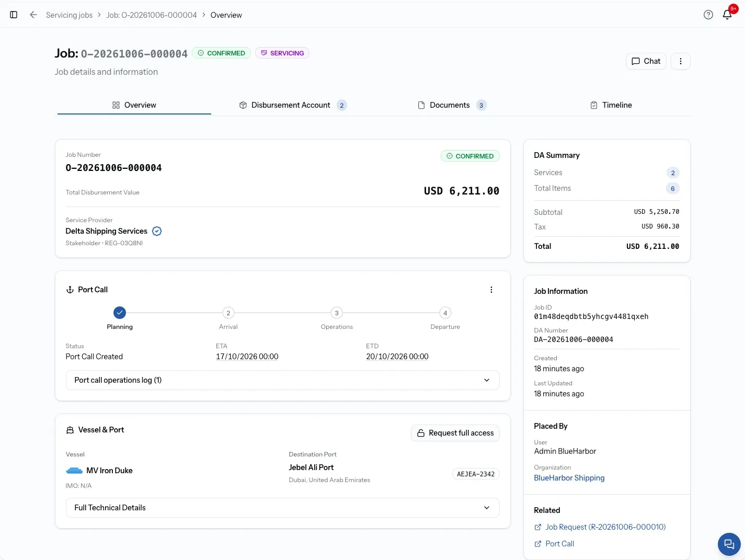Click the Job ID 01m48deqdbtb5yhcgv4481qxeh

[591, 316]
